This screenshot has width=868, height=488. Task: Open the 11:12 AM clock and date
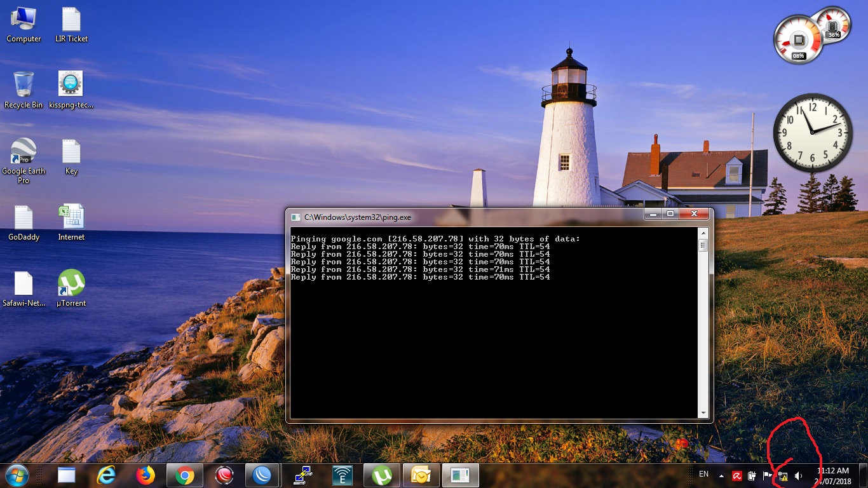tap(832, 476)
